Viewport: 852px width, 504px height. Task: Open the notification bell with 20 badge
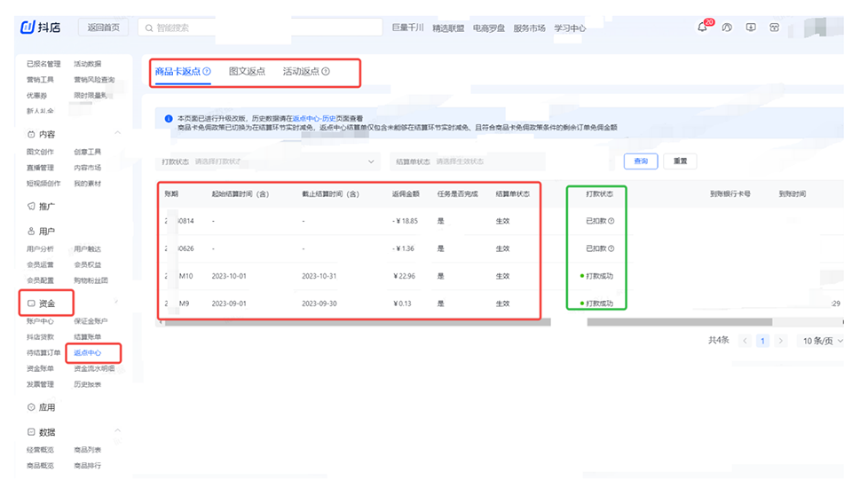pos(702,28)
